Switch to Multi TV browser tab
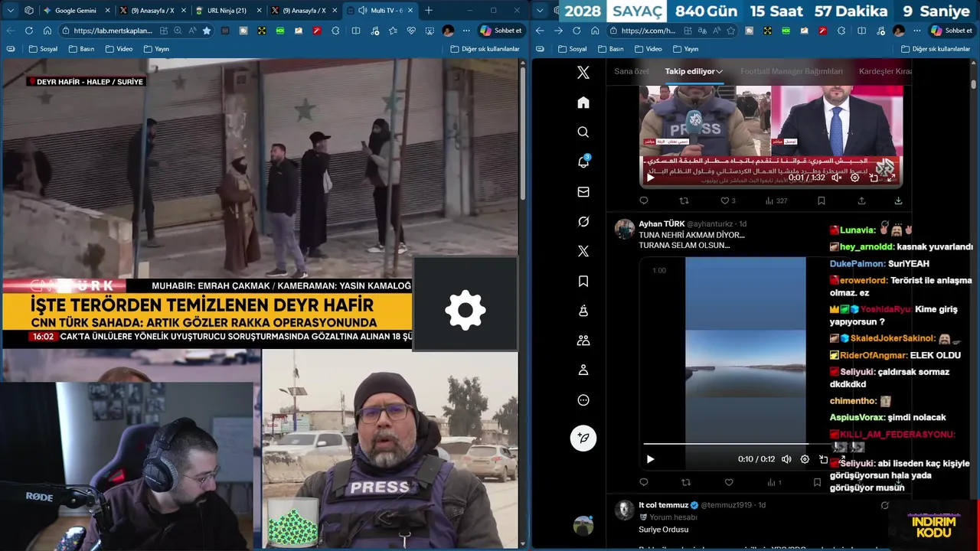The height and width of the screenshot is (551, 980). pos(380,11)
